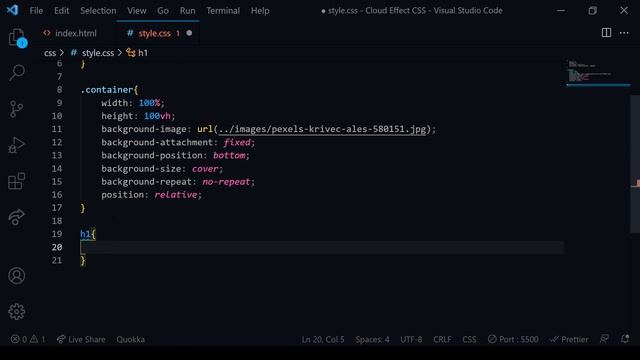The width and height of the screenshot is (640, 360).
Task: Change indentation via Spaces: 4
Action: (x=372, y=339)
